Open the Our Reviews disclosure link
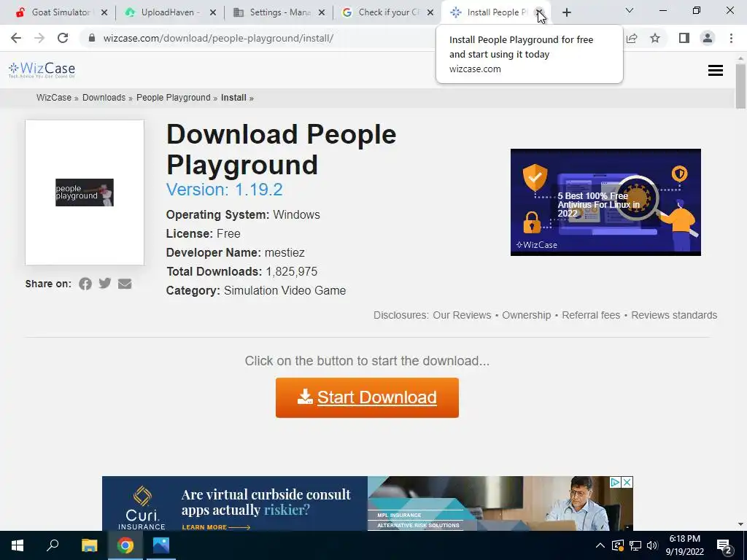 462,315
